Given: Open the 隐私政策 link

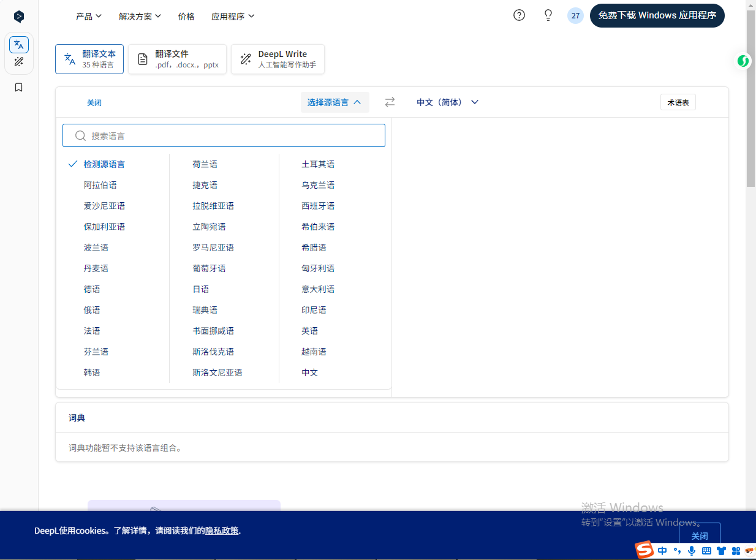Looking at the screenshot, I should pyautogui.click(x=222, y=531).
